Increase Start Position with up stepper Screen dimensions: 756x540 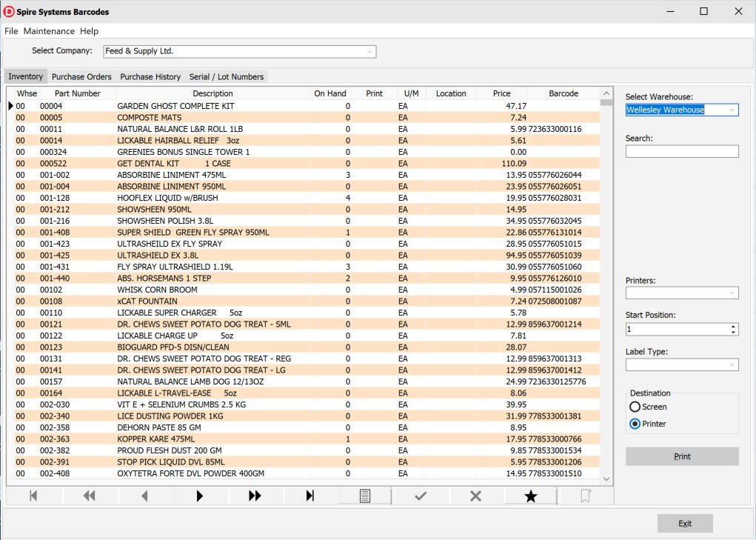click(733, 327)
